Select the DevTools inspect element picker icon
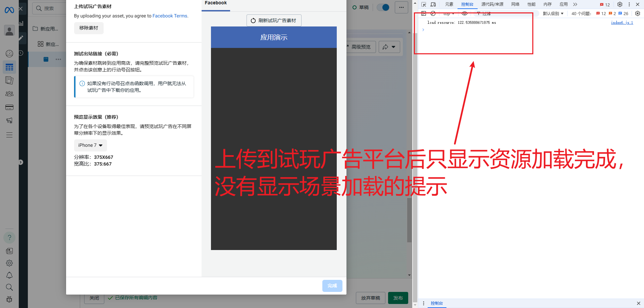 click(x=424, y=4)
